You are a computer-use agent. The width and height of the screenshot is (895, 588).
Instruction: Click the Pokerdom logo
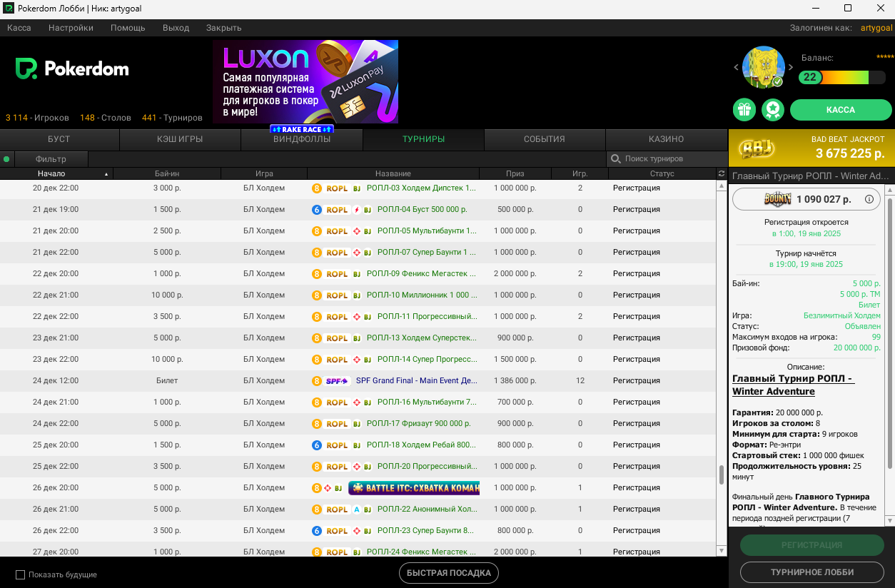72,69
